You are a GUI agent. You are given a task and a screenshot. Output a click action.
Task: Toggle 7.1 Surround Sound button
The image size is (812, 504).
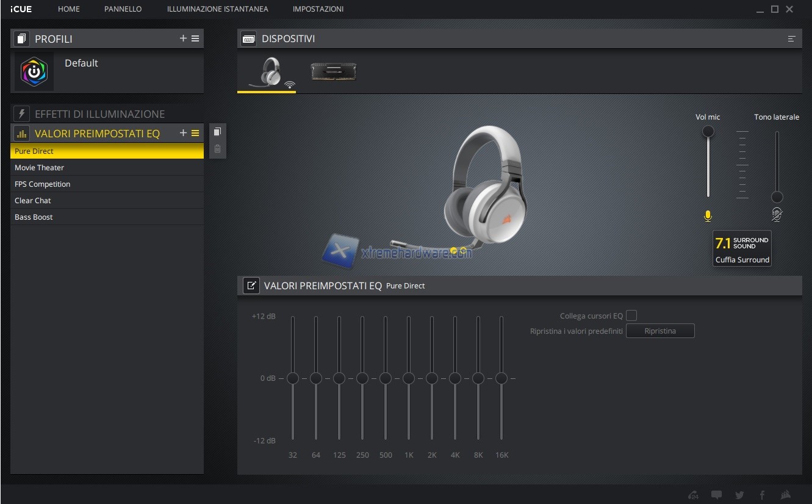click(x=742, y=248)
